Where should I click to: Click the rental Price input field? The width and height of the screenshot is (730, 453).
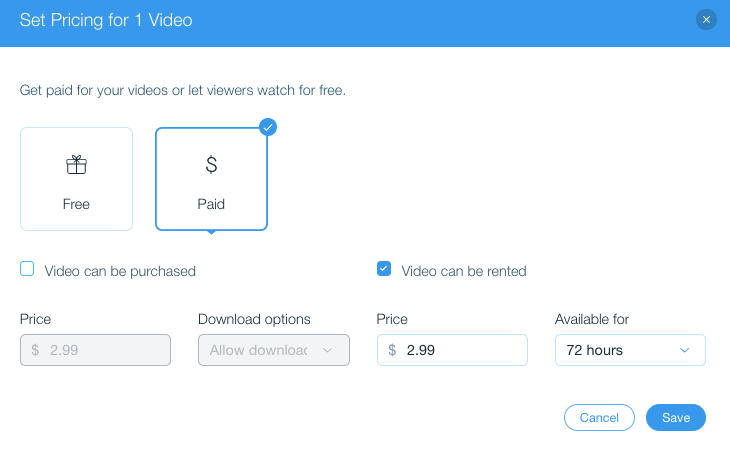pyautogui.click(x=452, y=350)
